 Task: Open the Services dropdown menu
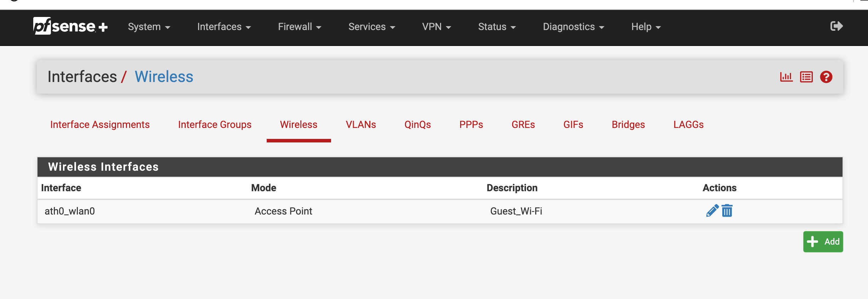[371, 27]
